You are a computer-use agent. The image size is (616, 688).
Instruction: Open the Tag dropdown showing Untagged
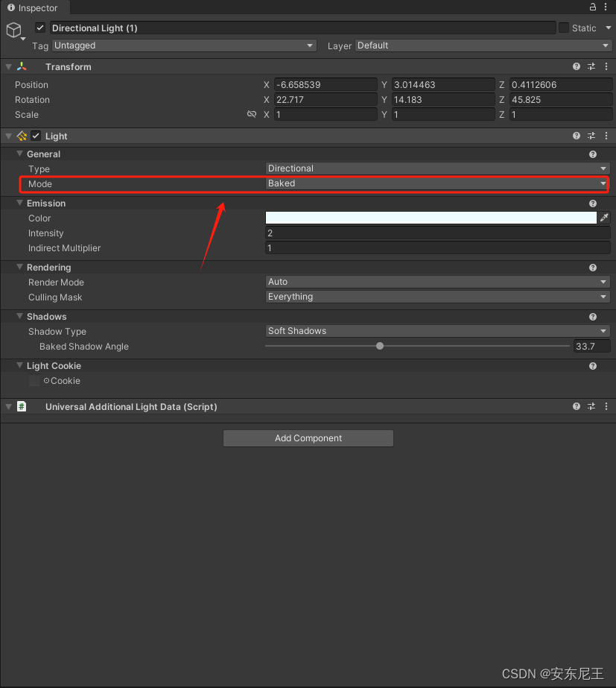coord(184,45)
